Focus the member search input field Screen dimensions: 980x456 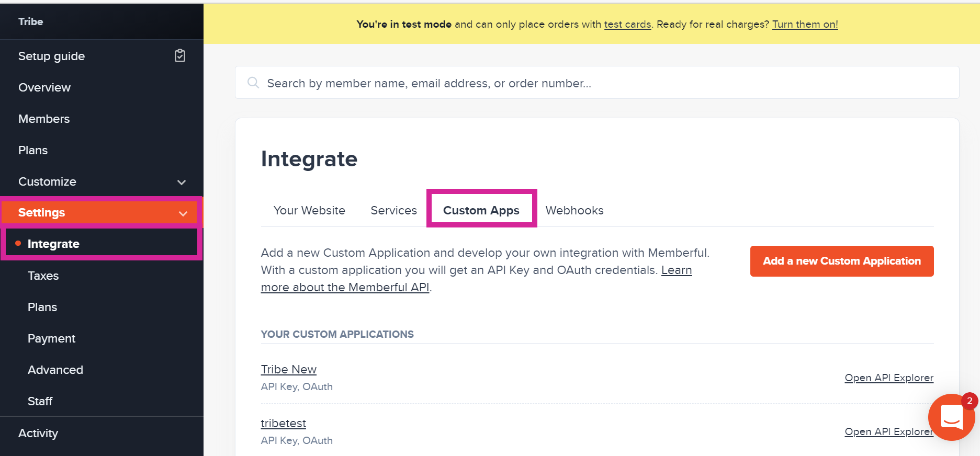tap(602, 83)
